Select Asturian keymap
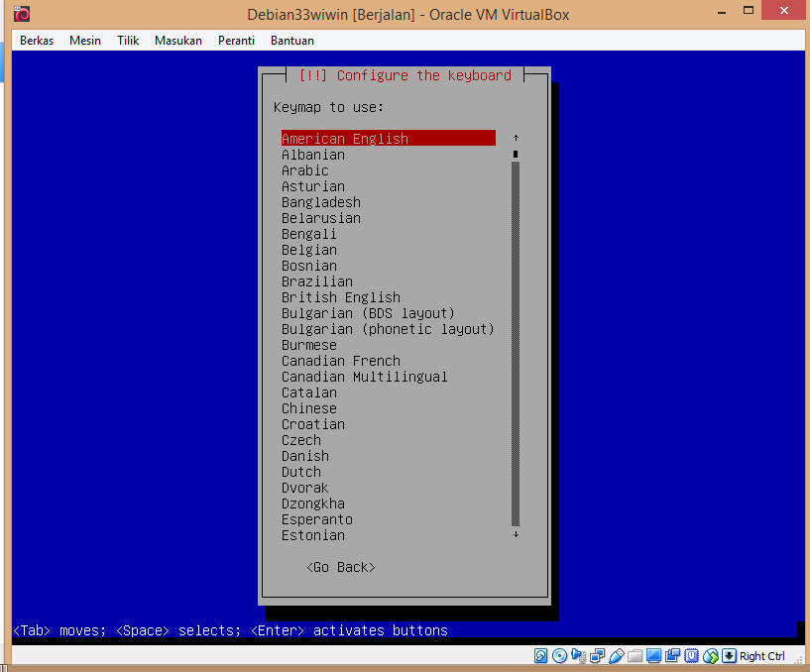This screenshot has width=810, height=672. (x=389, y=186)
